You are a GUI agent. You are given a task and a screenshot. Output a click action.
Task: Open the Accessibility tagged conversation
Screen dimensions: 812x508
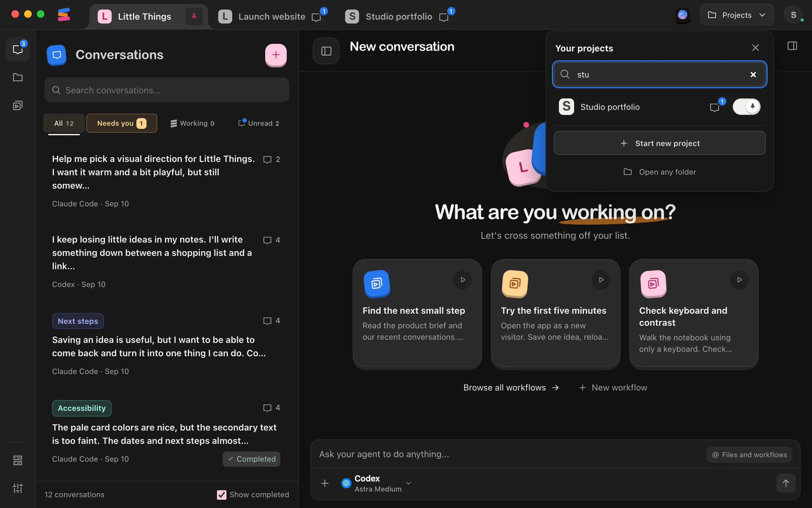166,433
